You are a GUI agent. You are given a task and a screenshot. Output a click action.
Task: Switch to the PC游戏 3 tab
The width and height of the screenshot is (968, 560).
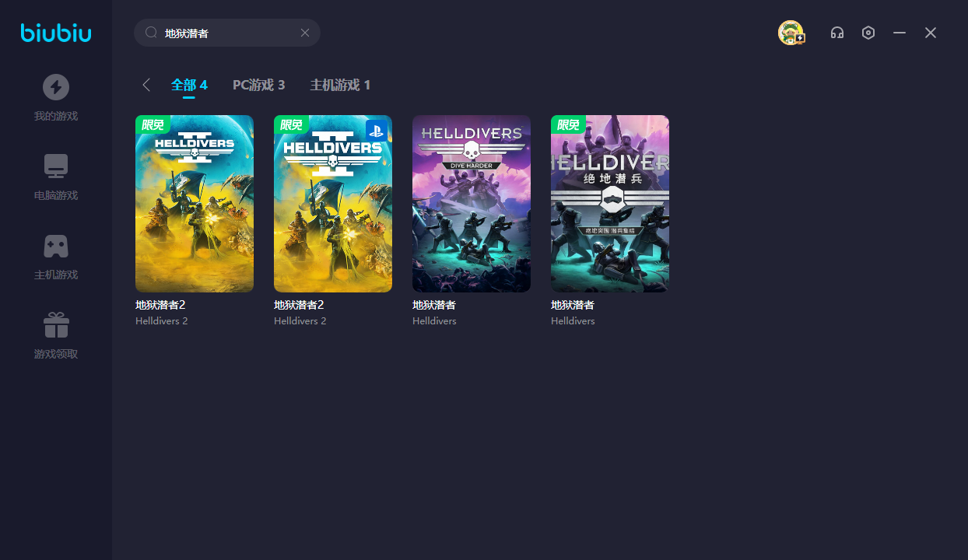258,85
